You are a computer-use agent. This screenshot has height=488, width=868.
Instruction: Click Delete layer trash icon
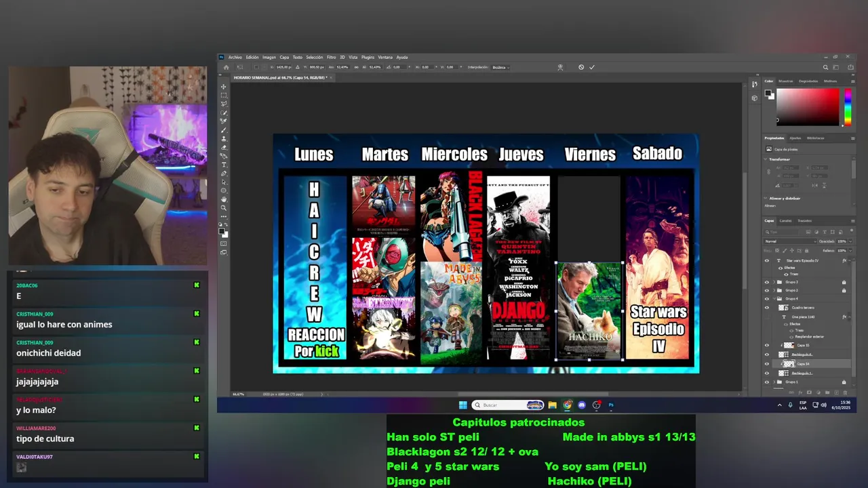[846, 392]
